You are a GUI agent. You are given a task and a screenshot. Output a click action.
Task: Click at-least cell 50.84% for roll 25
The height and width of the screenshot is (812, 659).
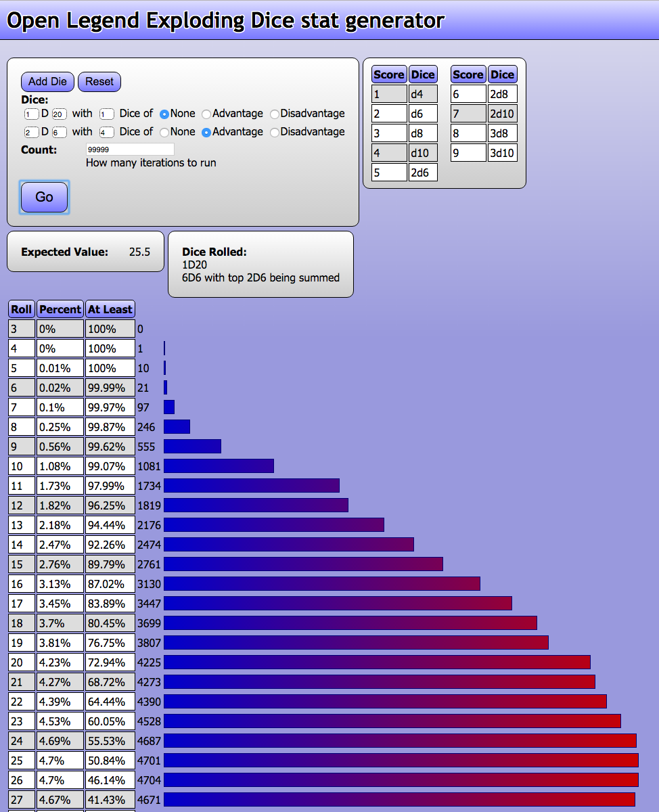tap(110, 761)
